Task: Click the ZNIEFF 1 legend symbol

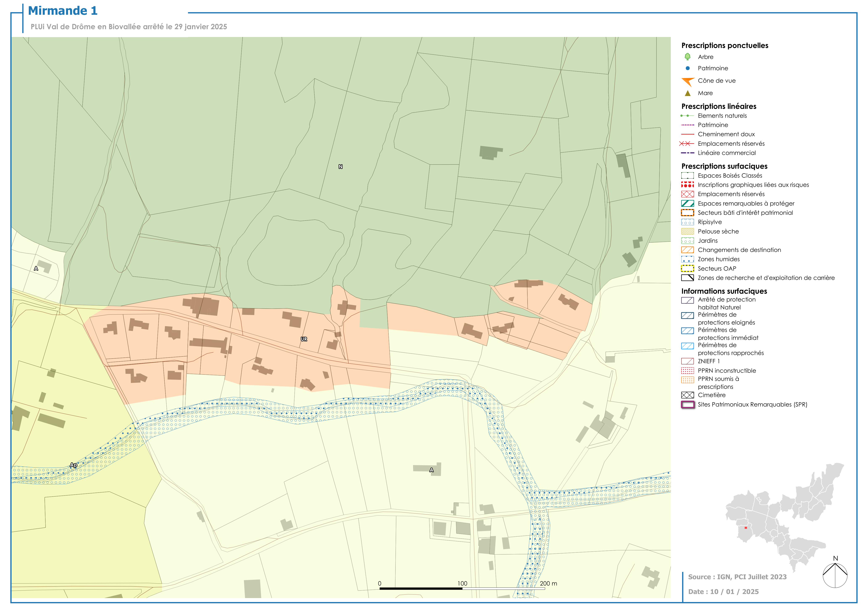Action: 687,361
